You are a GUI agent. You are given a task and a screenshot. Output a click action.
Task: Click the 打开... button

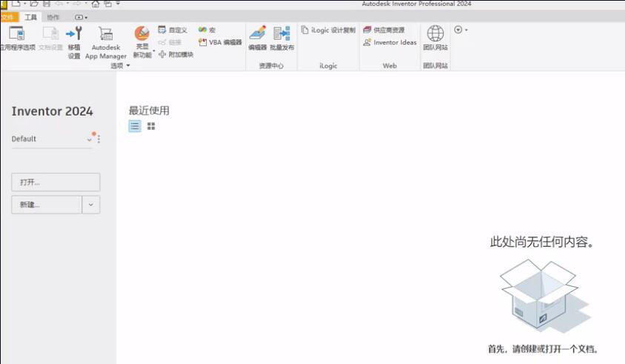(56, 182)
